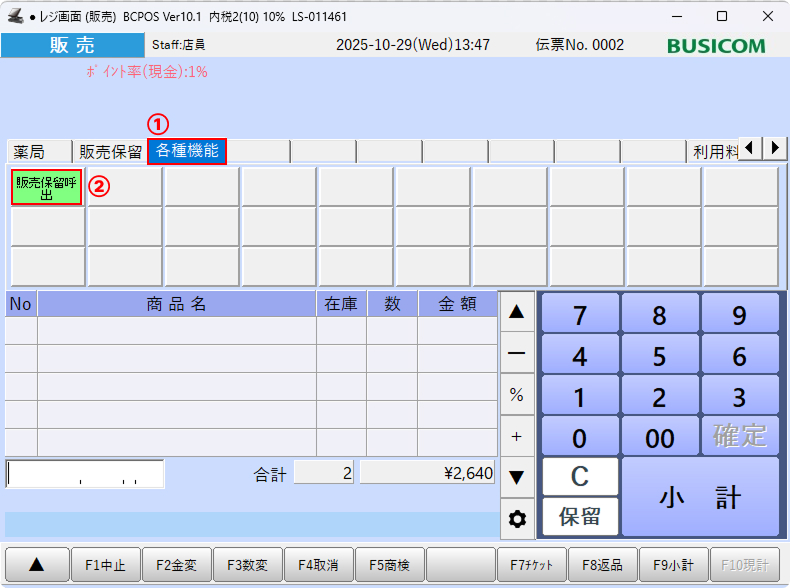Click the minus quantity button

(517, 353)
